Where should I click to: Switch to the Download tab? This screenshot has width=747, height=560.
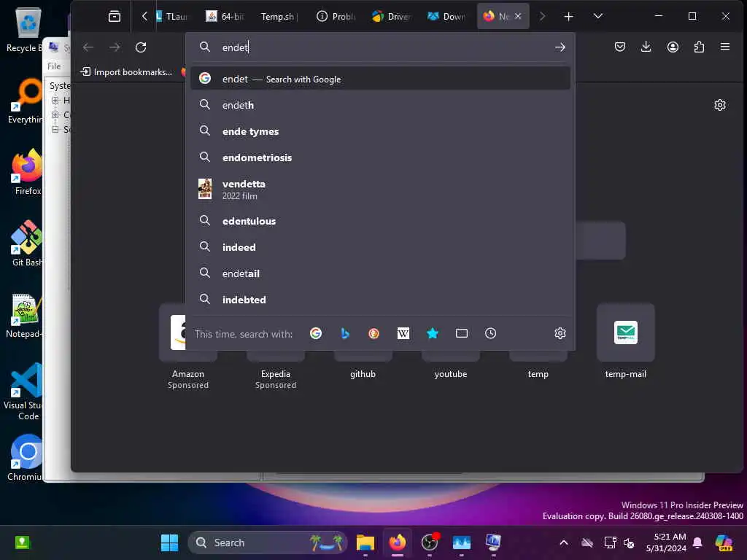tap(447, 17)
